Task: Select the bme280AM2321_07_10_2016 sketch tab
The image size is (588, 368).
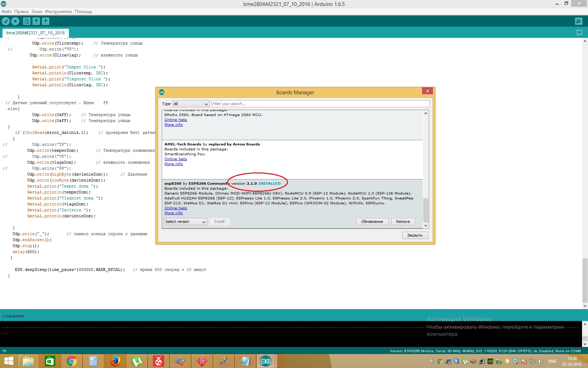Action: click(35, 33)
